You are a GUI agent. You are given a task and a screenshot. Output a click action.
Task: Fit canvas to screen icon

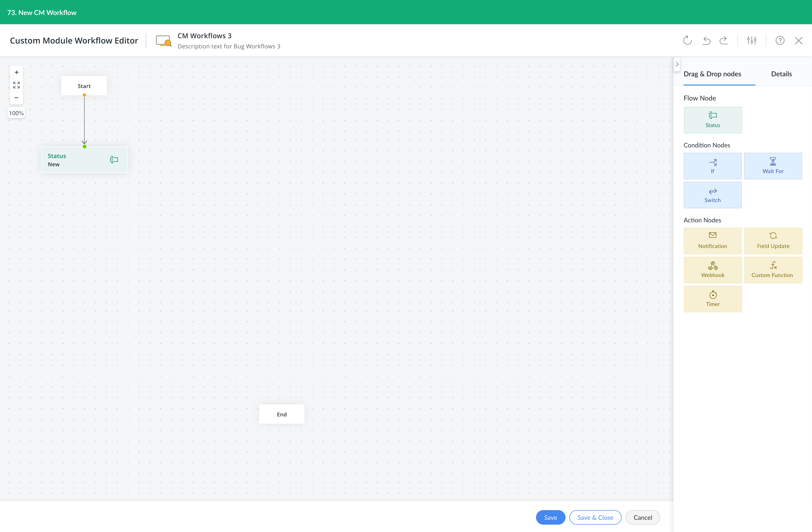pyautogui.click(x=16, y=85)
